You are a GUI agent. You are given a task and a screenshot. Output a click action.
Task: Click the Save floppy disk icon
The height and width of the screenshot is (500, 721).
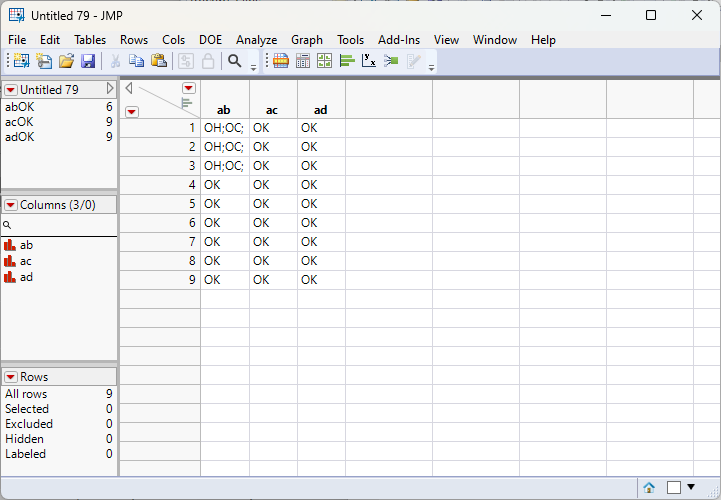tap(88, 61)
